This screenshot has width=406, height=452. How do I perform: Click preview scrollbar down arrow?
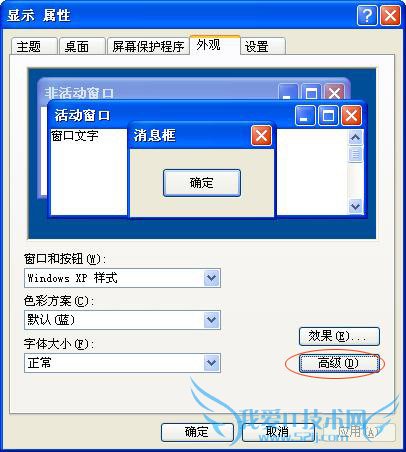[356, 206]
